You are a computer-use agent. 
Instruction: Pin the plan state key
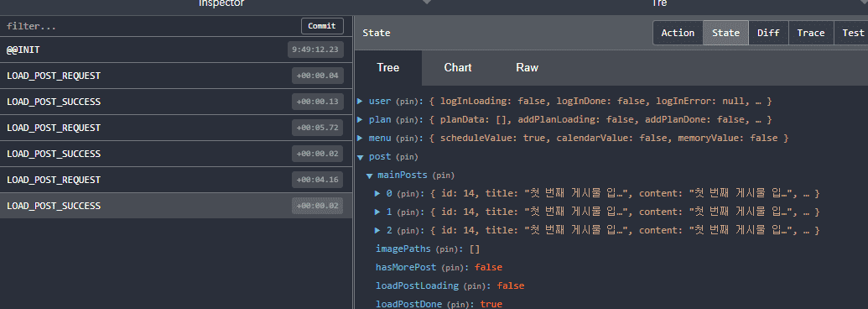point(407,120)
